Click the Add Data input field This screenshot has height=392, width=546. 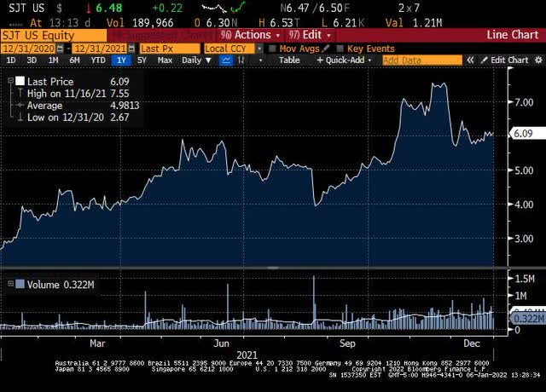(422, 61)
